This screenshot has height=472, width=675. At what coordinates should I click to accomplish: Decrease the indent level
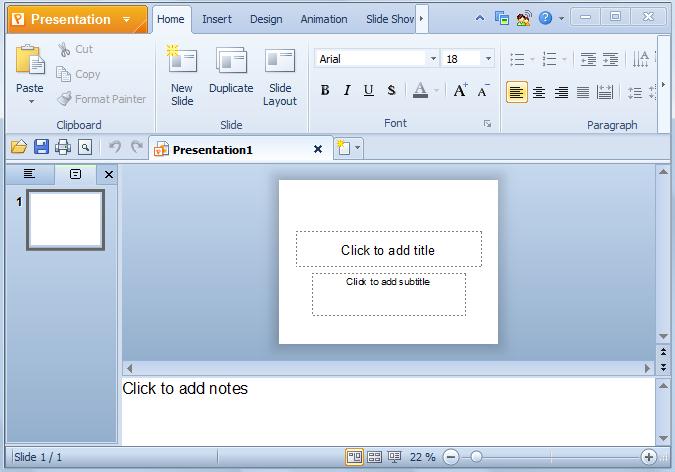click(x=588, y=59)
